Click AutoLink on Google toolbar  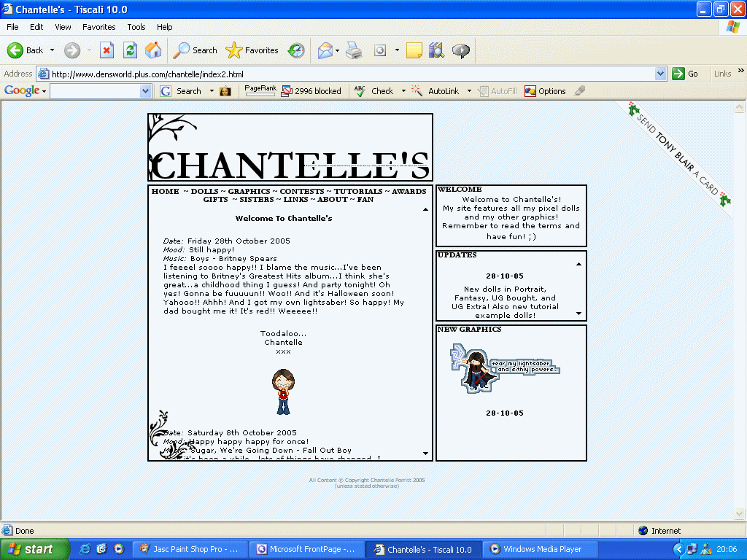pyautogui.click(x=436, y=91)
